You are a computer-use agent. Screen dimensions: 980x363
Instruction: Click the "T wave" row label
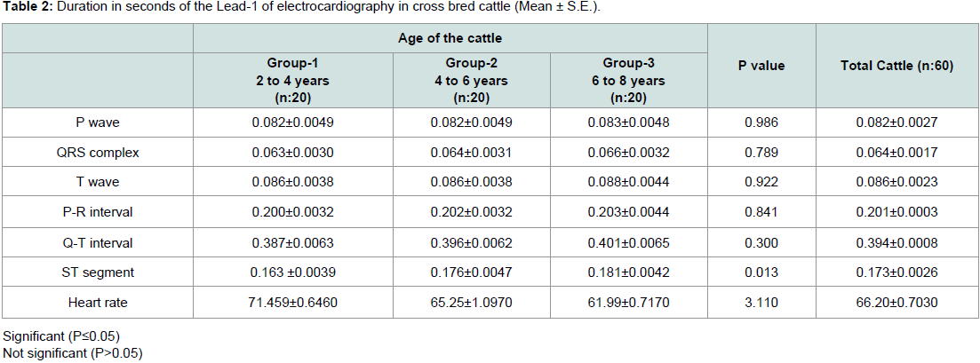[98, 183]
